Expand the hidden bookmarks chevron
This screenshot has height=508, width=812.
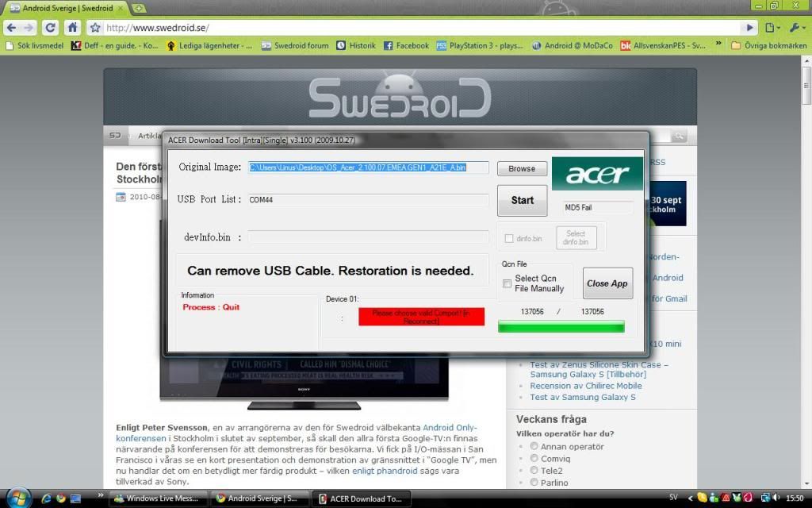pos(718,44)
